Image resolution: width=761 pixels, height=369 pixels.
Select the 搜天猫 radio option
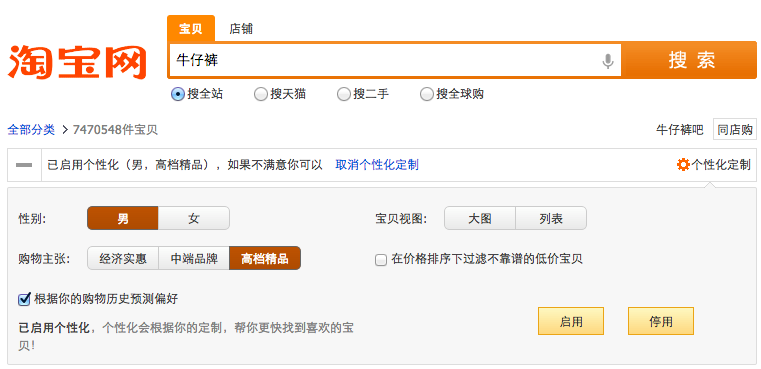pos(261,94)
